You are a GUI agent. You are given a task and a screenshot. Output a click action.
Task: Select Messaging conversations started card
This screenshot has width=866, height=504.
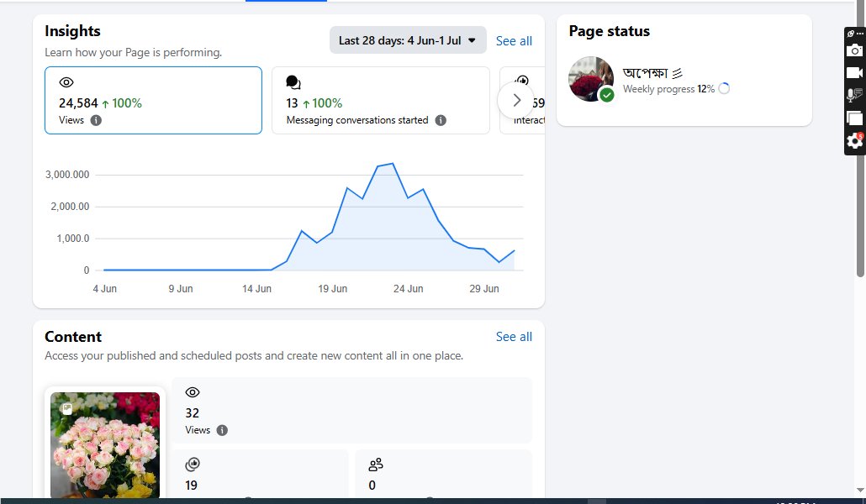(x=381, y=101)
